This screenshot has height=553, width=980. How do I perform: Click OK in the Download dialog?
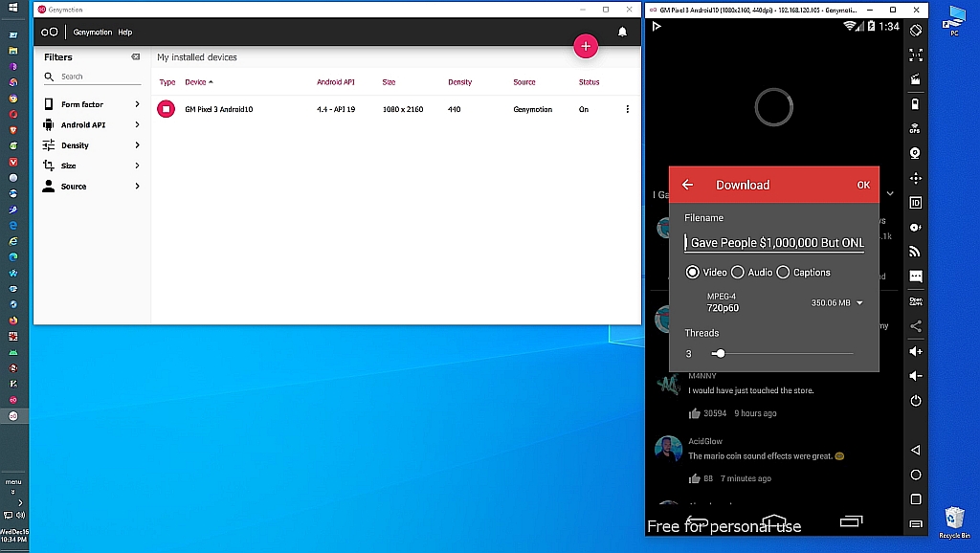[863, 185]
